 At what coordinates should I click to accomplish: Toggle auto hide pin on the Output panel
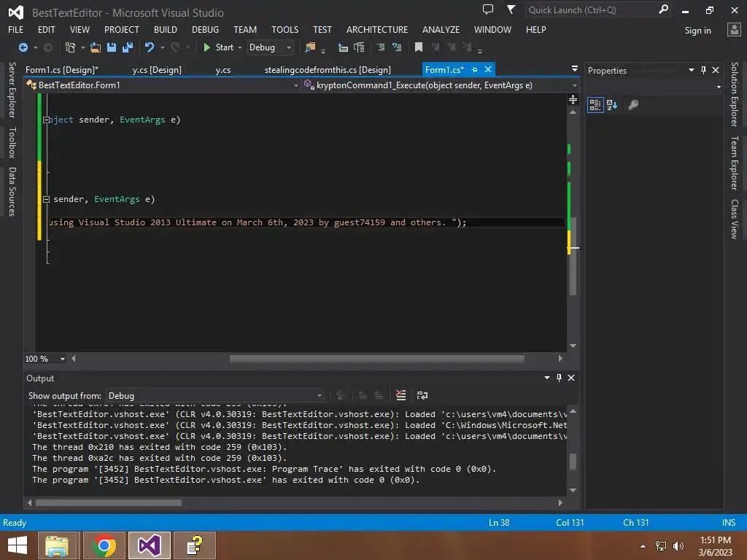[x=559, y=378]
